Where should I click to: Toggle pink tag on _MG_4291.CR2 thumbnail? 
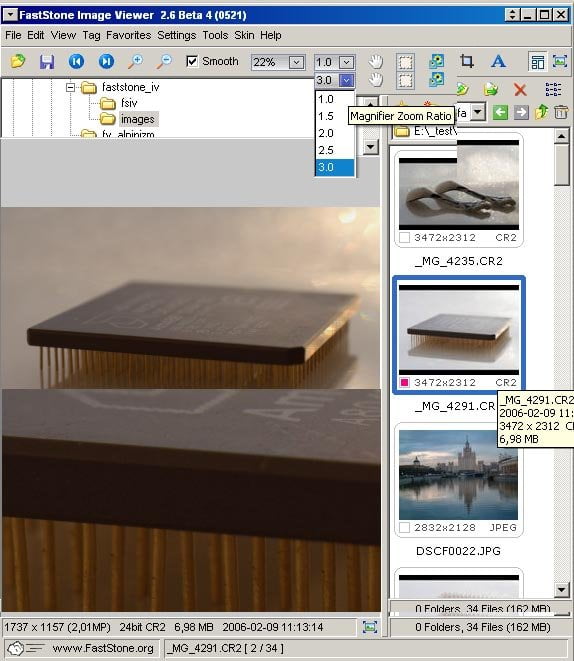pyautogui.click(x=404, y=382)
